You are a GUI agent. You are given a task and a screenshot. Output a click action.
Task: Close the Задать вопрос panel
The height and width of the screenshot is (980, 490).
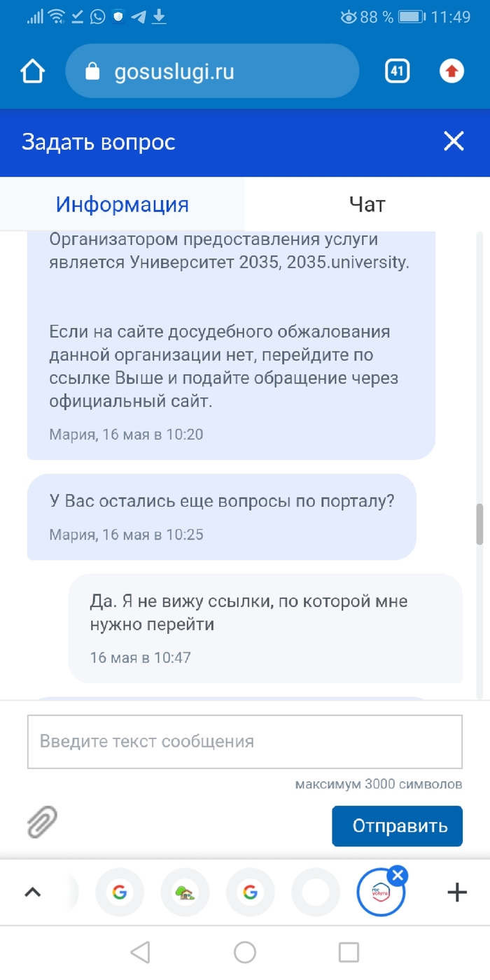tap(454, 142)
